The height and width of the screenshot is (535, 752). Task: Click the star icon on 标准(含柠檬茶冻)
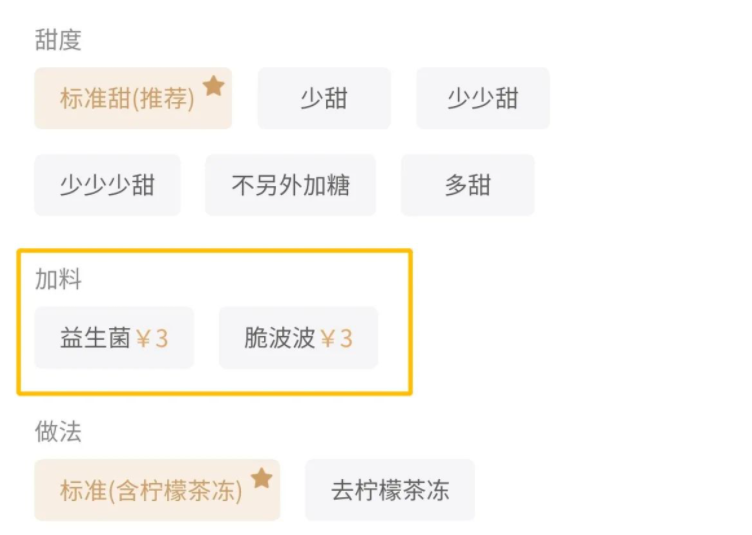pos(261,478)
